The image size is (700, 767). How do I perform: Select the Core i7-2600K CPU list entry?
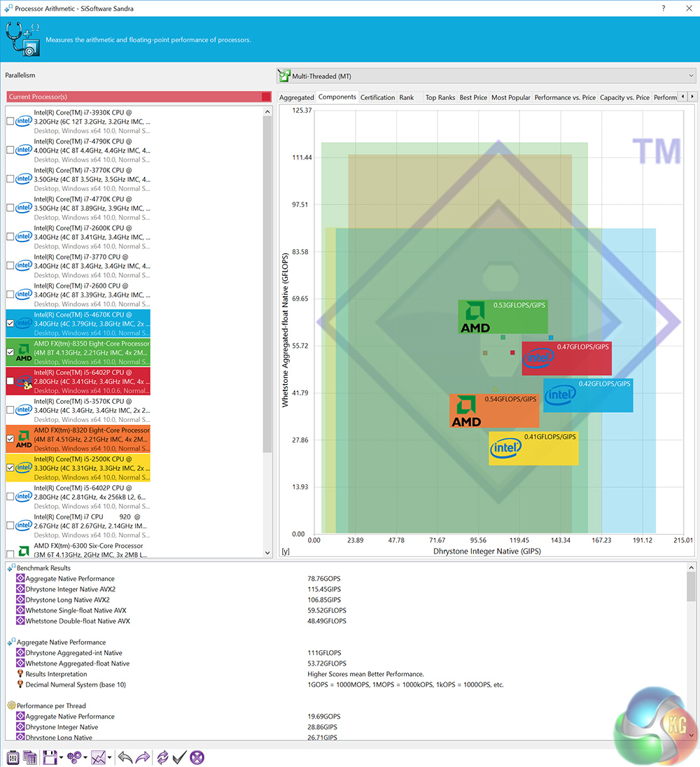click(x=78, y=237)
